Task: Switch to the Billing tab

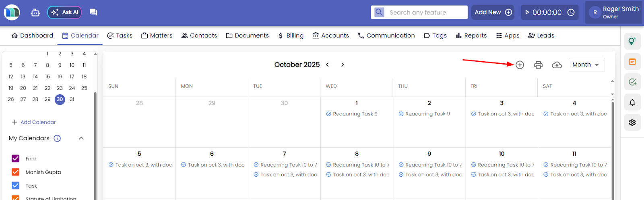Action: [291, 35]
